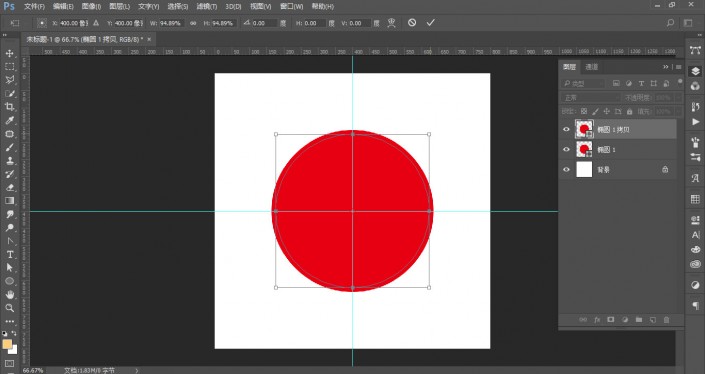
Task: Select the Hand tool
Action: pyautogui.click(x=9, y=294)
